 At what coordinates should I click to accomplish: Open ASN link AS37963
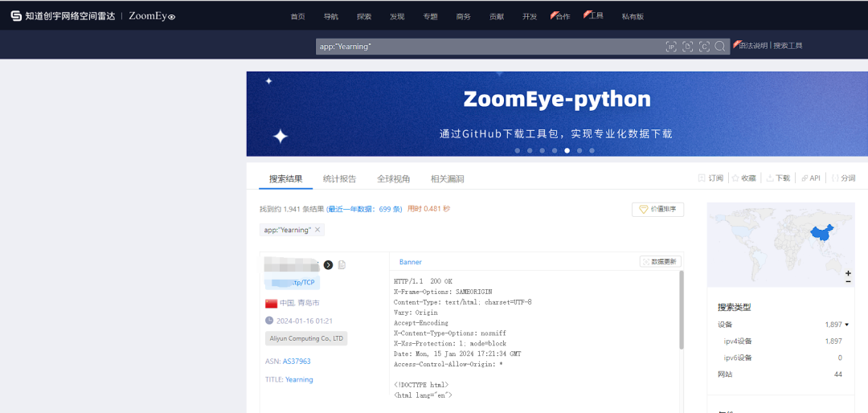pyautogui.click(x=297, y=361)
